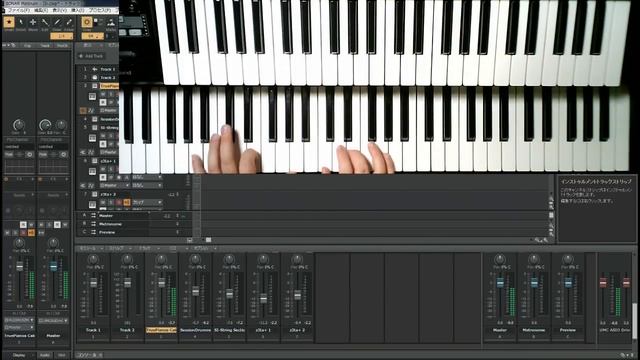Viewport: 640px width, 360px height.
Task: Choose the Erase tool
Action: pos(69,22)
